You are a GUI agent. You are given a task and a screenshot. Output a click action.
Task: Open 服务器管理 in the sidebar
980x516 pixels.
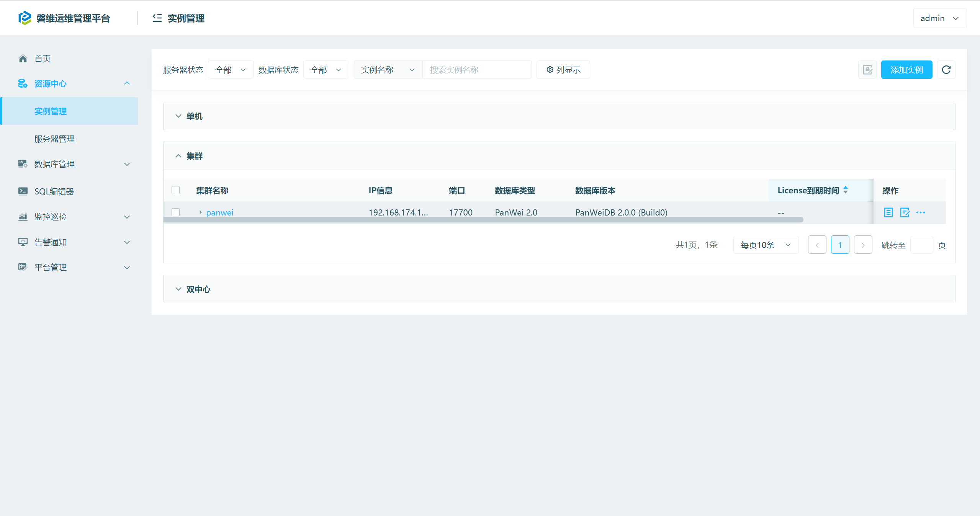[54, 139]
